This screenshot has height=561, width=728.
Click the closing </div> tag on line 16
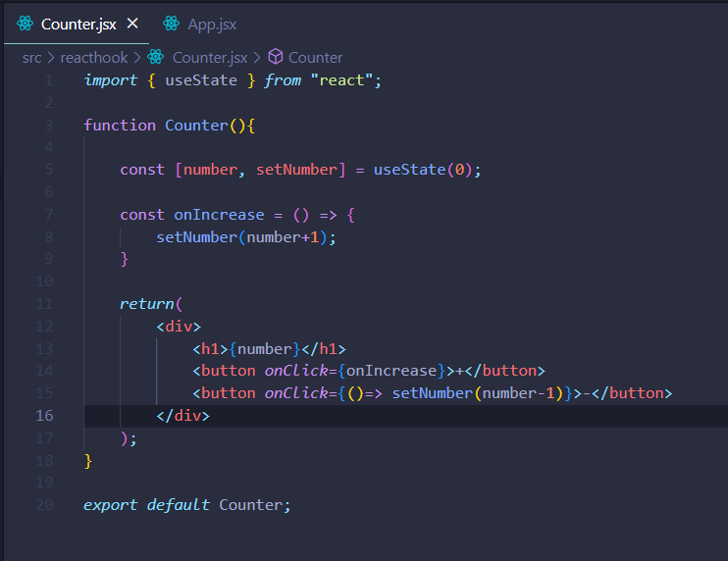[x=182, y=416]
